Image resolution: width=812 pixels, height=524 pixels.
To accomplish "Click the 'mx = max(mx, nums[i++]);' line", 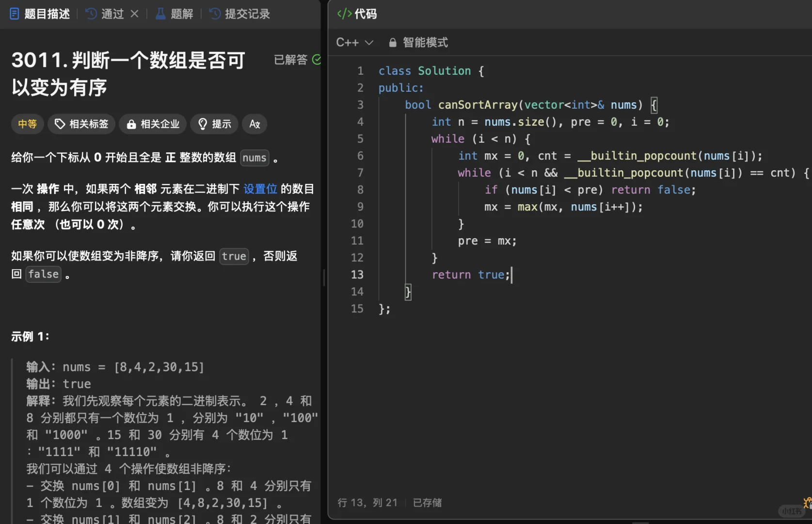I will (x=563, y=207).
